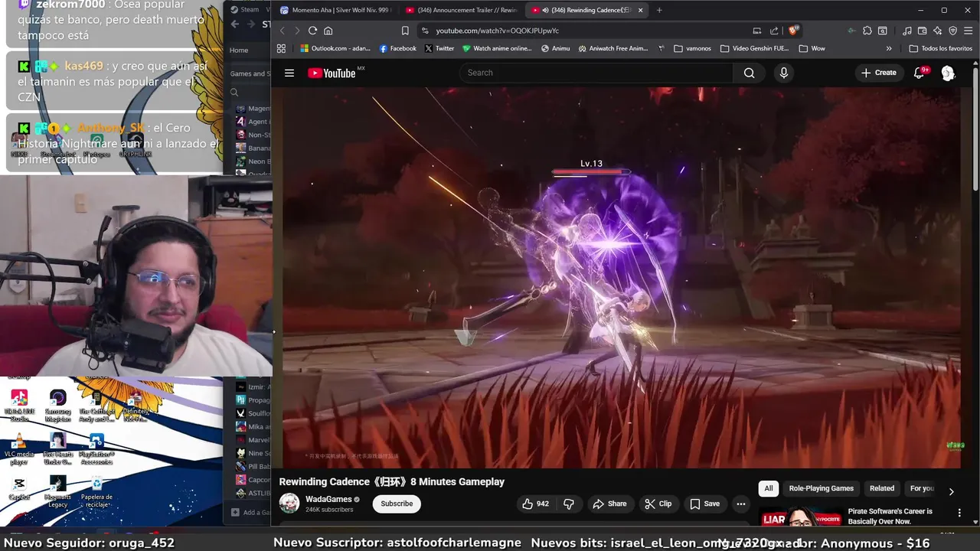Share the Rewinding Cadence video
Image resolution: width=980 pixels, height=551 pixels.
pos(609,504)
